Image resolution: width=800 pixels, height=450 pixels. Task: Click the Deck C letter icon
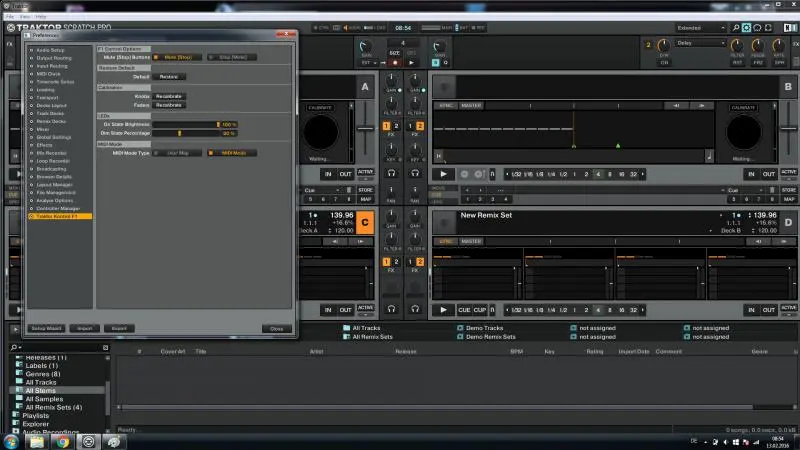[x=364, y=221]
